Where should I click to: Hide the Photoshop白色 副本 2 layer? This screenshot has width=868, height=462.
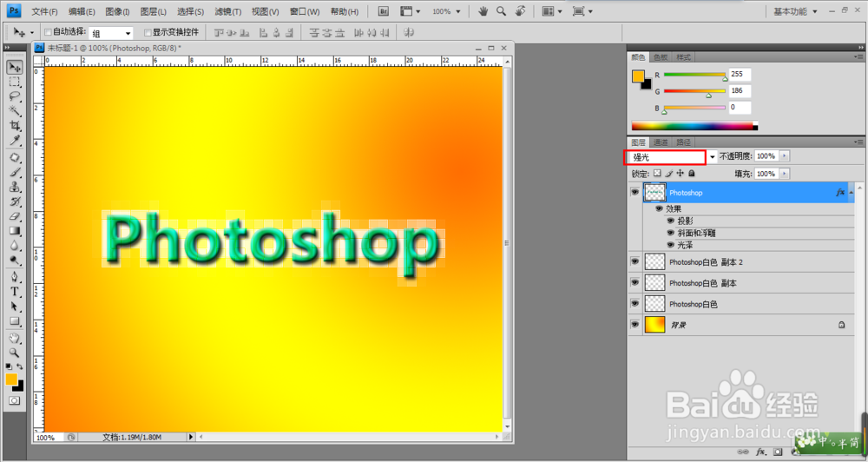point(635,261)
